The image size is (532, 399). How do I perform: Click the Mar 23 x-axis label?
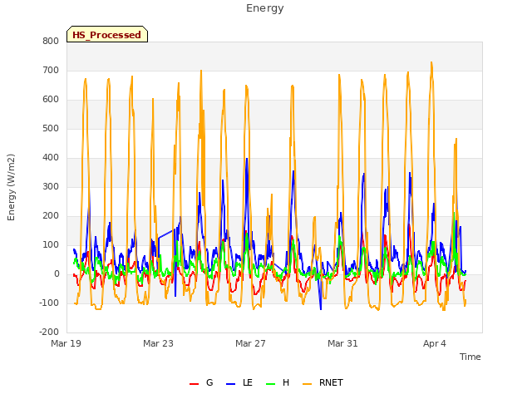pos(158,343)
